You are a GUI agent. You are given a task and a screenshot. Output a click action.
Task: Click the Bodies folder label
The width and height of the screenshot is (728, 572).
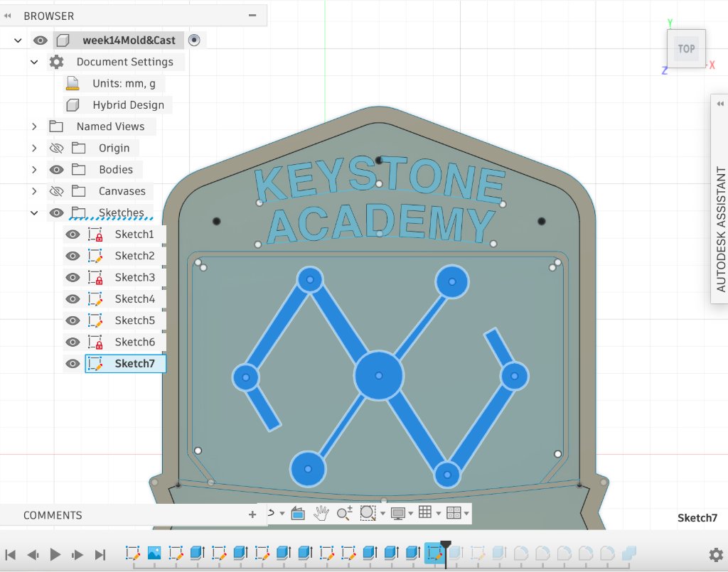pyautogui.click(x=116, y=170)
